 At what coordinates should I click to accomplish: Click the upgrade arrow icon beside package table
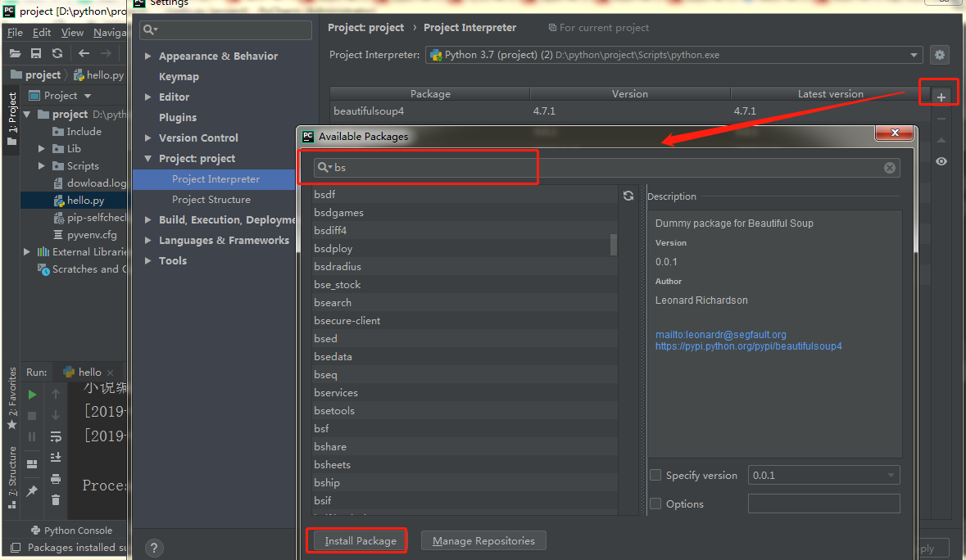pos(941,140)
